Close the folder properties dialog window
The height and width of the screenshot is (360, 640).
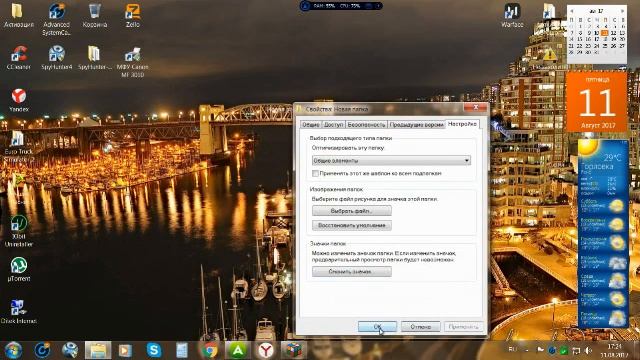click(x=475, y=108)
